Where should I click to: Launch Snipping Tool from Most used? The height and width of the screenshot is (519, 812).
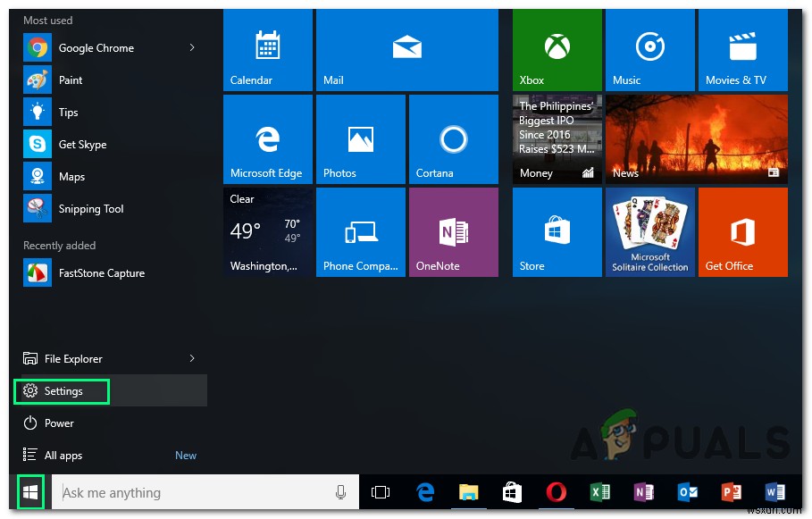90,209
